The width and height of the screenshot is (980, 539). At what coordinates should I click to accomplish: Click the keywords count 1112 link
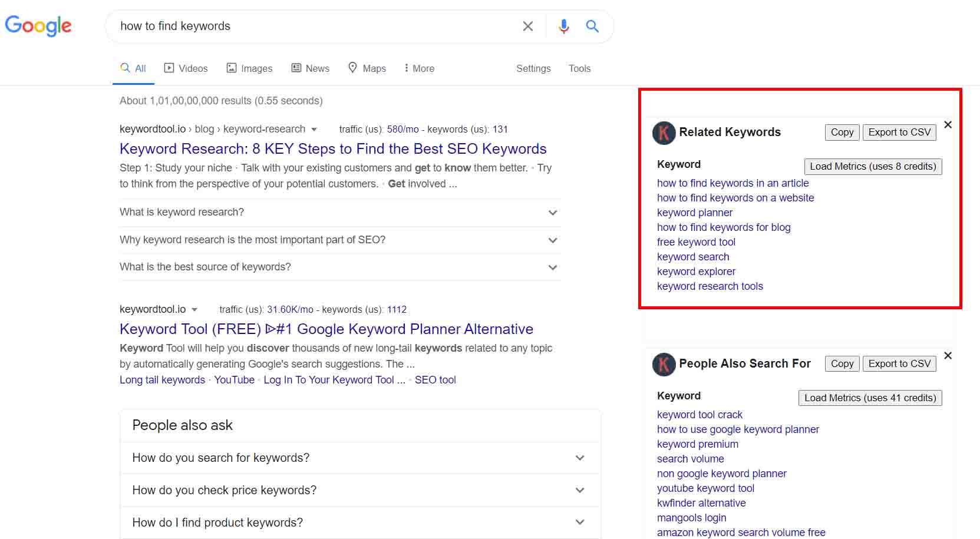[x=397, y=309]
